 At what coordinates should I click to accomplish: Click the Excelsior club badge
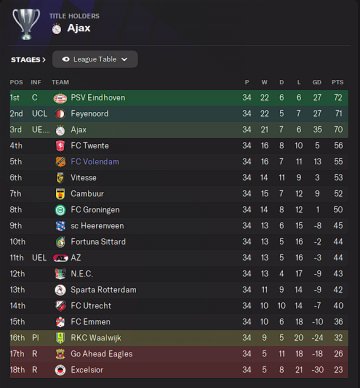[60, 370]
